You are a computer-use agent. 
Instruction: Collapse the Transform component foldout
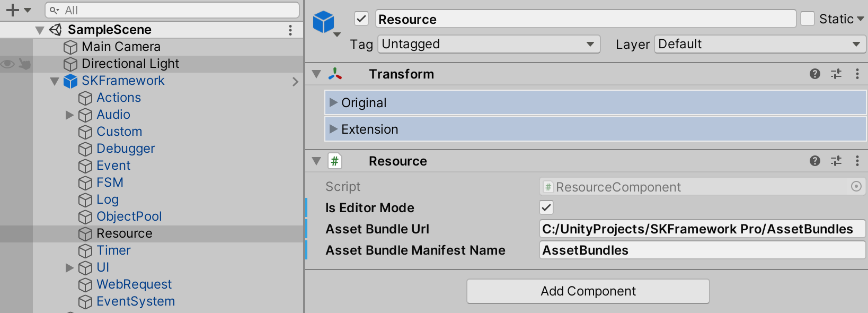316,74
